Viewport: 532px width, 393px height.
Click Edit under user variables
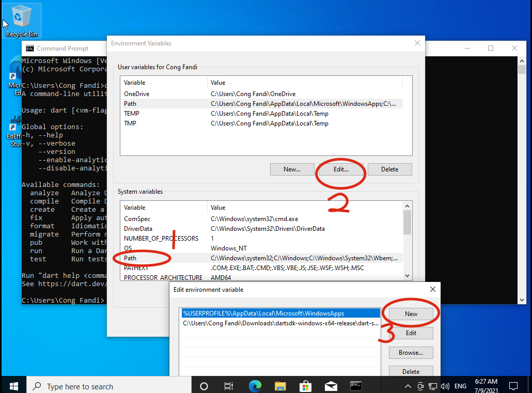[341, 169]
